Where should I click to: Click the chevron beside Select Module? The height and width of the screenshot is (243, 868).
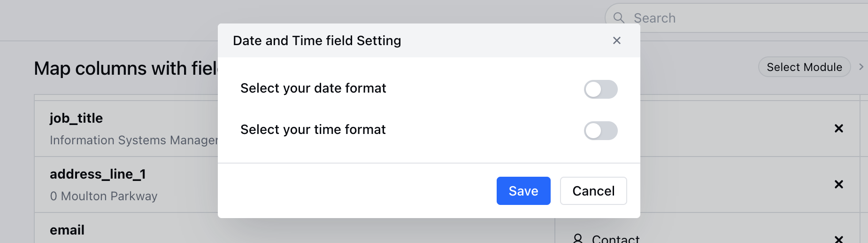click(861, 67)
